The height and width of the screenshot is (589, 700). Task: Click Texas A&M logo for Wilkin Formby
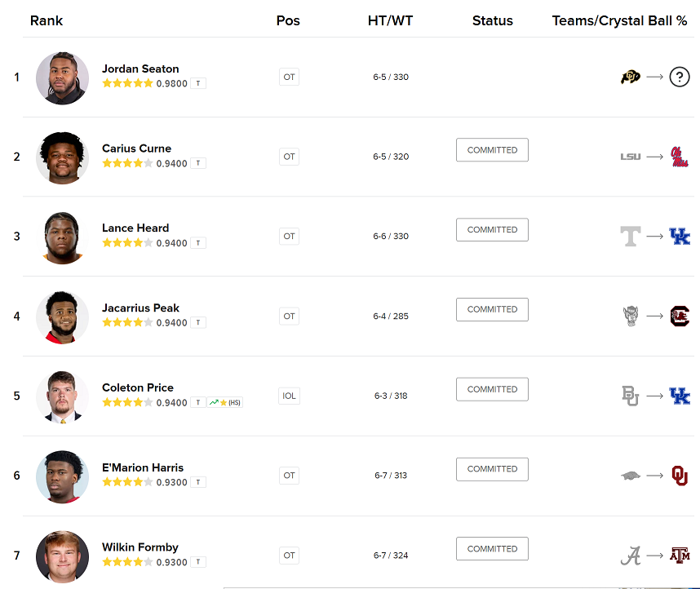pos(680,556)
